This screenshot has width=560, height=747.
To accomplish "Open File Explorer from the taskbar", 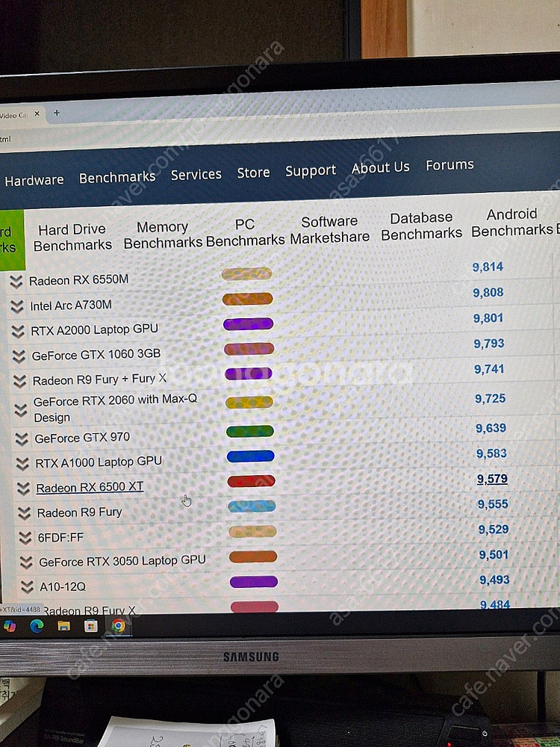I will click(63, 626).
